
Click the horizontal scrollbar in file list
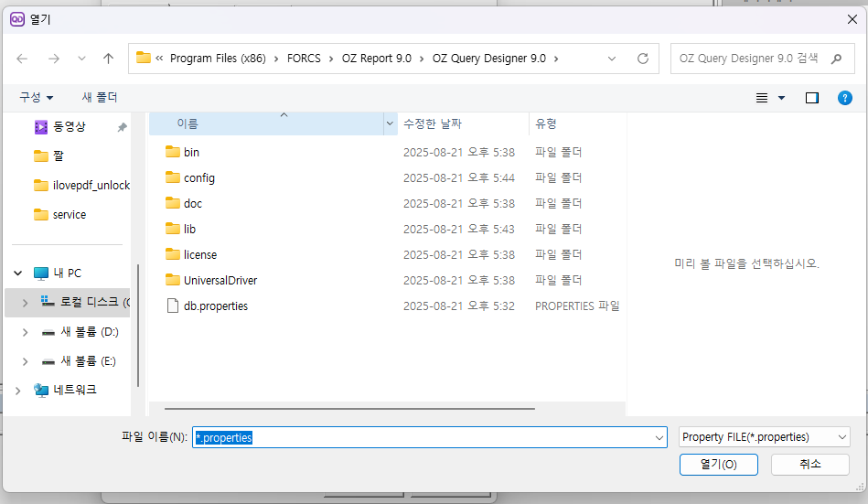pos(349,409)
